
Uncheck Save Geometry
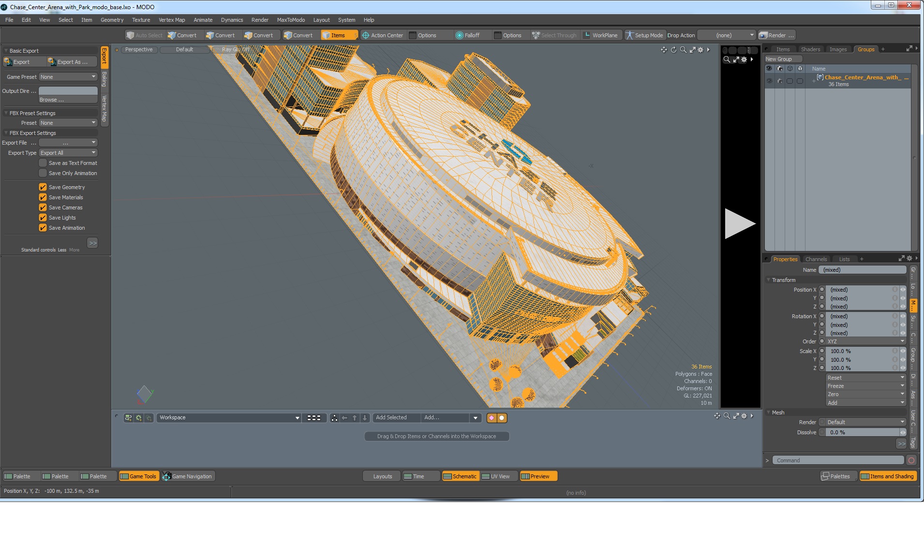point(43,187)
